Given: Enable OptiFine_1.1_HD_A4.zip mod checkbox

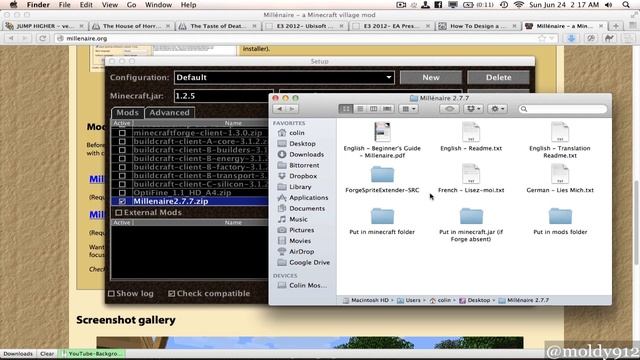Looking at the screenshot, I should coord(122,193).
